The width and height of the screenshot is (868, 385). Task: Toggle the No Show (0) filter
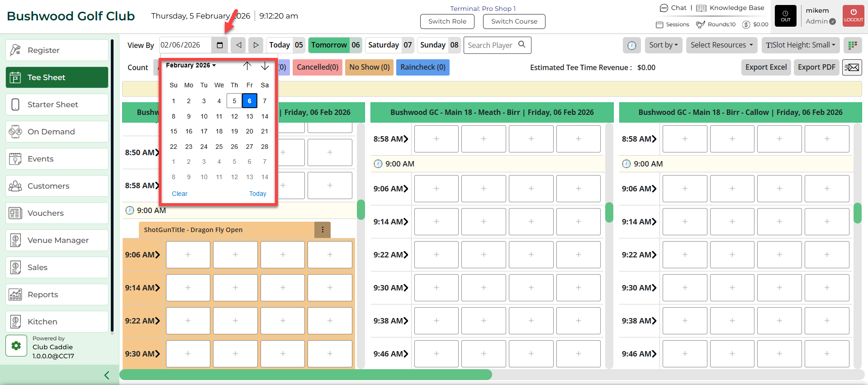click(369, 67)
